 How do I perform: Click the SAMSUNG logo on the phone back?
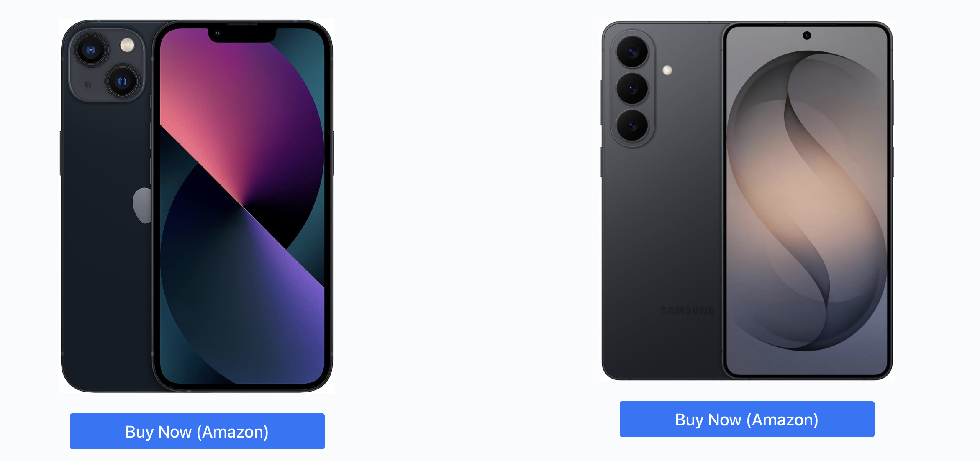[688, 310]
